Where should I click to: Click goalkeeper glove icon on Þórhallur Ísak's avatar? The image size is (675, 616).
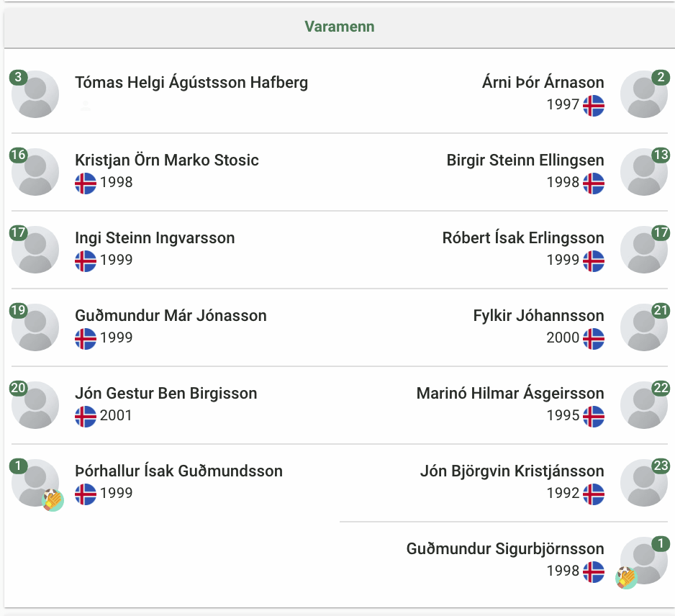coord(53,500)
